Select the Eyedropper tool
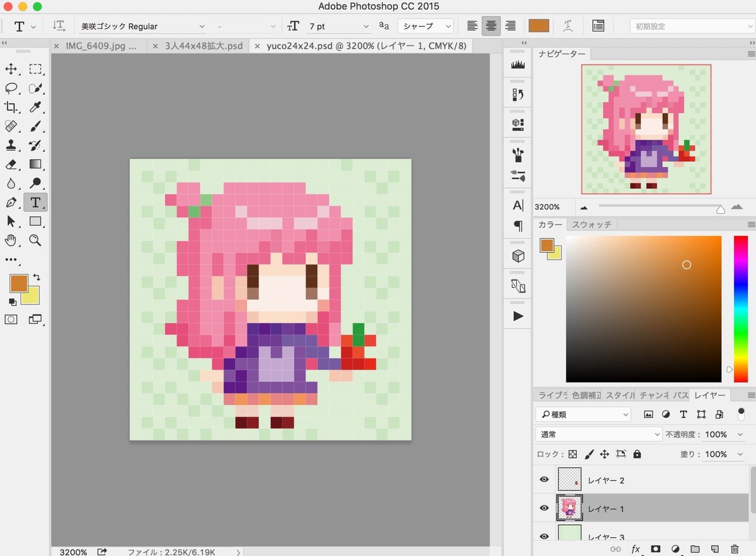Viewport: 756px width, 556px height. 35,107
